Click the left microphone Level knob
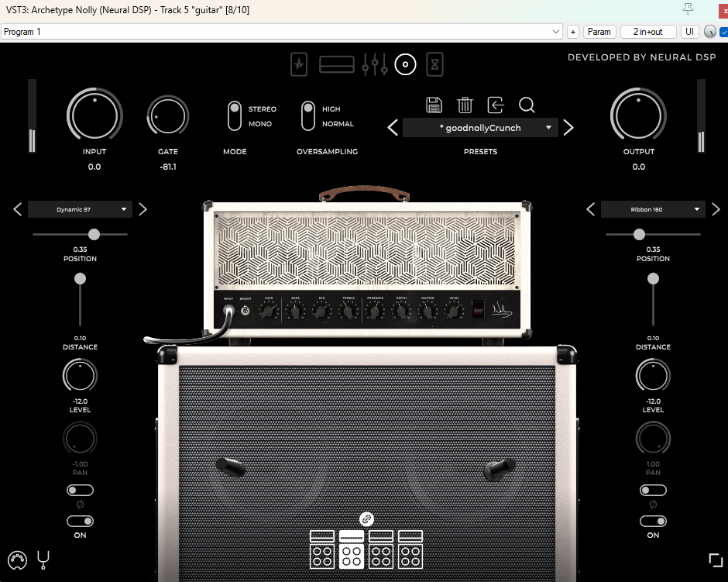The height and width of the screenshot is (582, 728). pyautogui.click(x=80, y=375)
